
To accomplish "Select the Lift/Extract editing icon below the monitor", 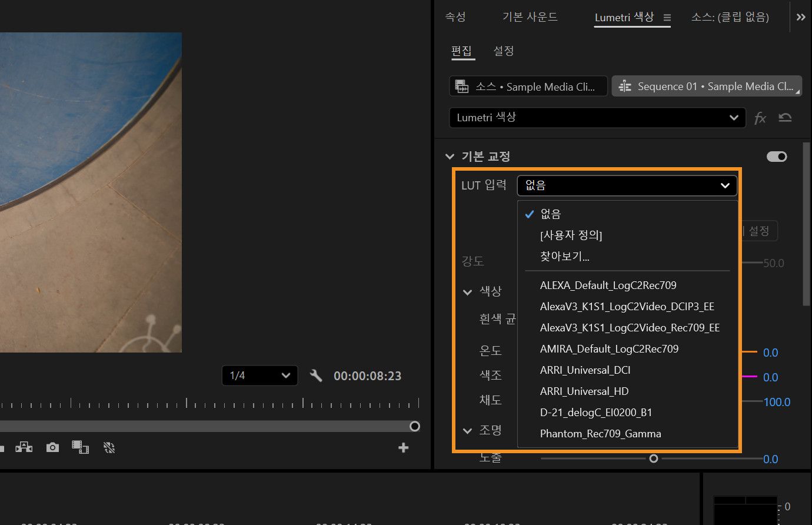I will (24, 447).
